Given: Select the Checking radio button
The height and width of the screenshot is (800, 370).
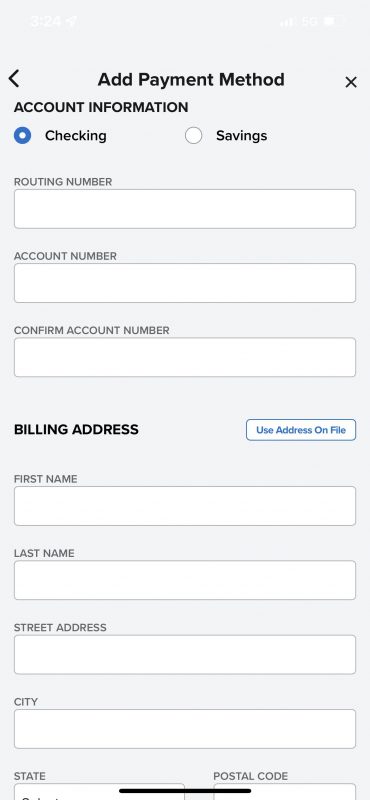Looking at the screenshot, I should point(22,136).
